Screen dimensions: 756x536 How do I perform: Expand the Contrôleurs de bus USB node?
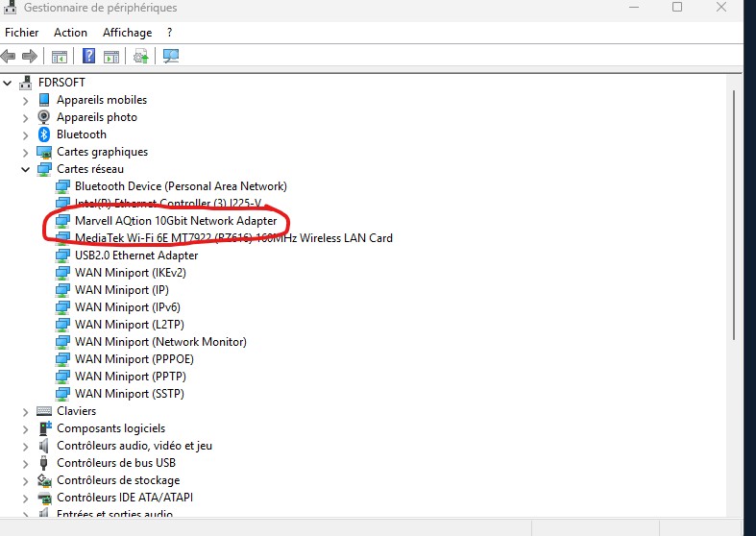(x=26, y=463)
